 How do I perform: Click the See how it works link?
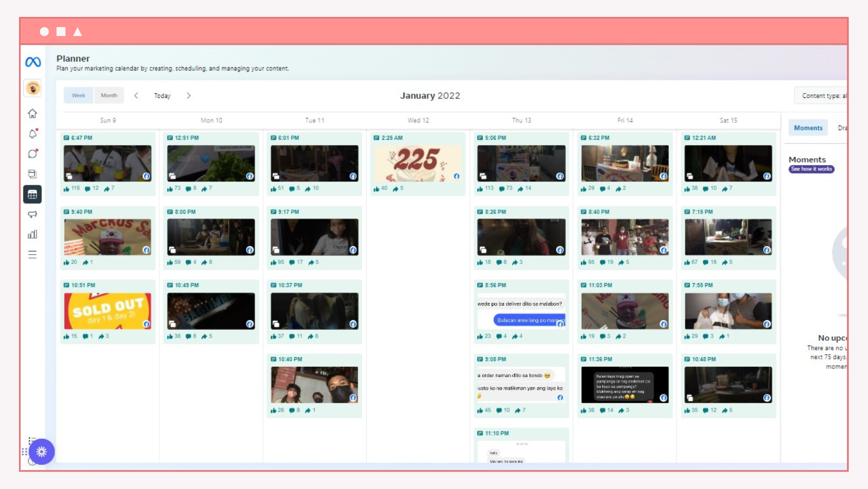click(811, 169)
